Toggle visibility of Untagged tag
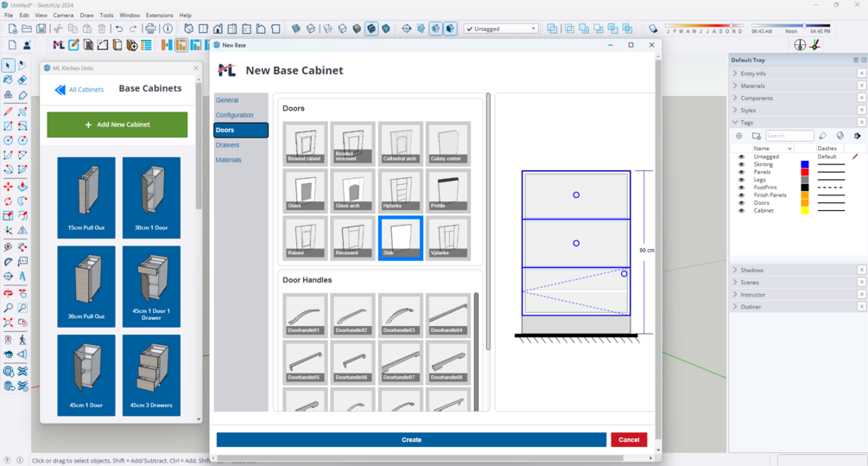Screen dimensions: 868x466 (x=741, y=156)
